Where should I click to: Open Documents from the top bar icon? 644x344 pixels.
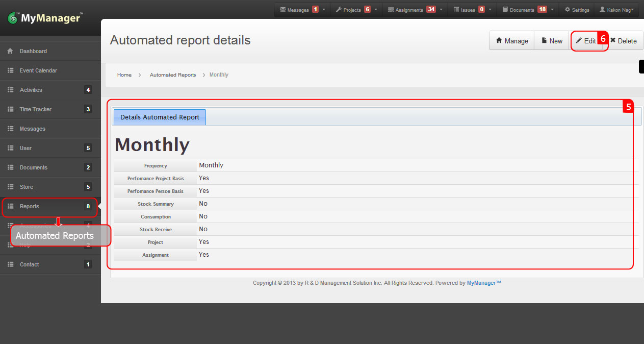[x=505, y=9]
